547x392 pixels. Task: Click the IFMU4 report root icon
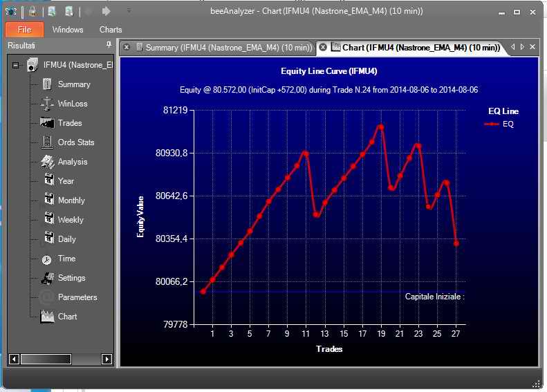(x=32, y=65)
